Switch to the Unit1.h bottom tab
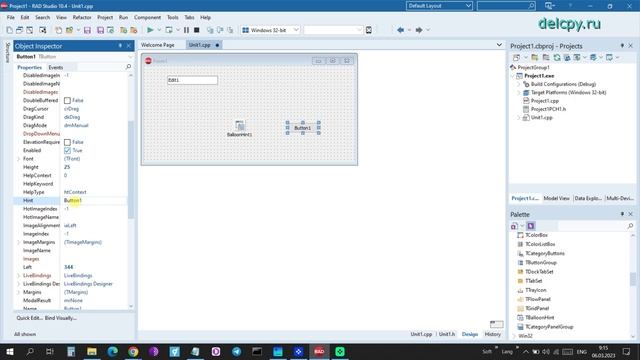Viewport: 640px width, 360px height. [x=447, y=334]
